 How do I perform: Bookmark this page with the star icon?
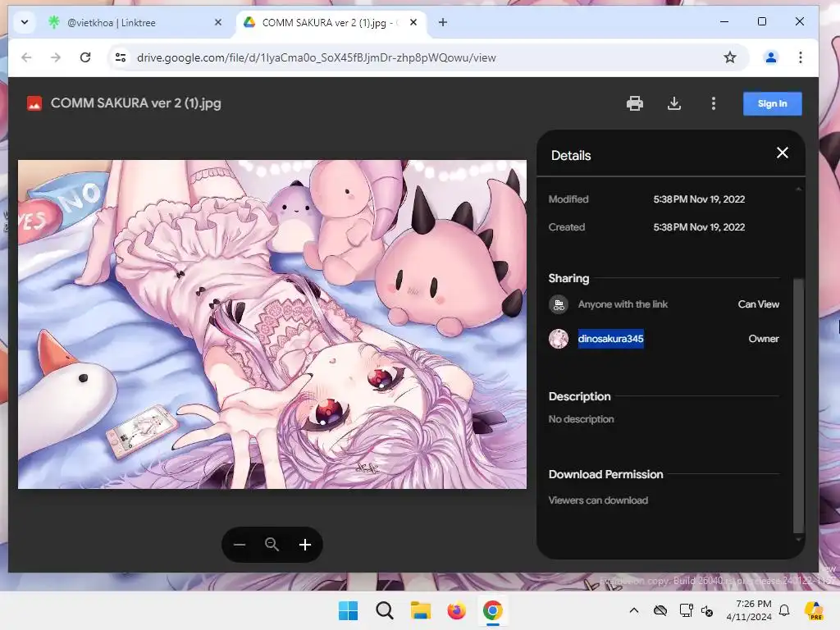pyautogui.click(x=729, y=57)
